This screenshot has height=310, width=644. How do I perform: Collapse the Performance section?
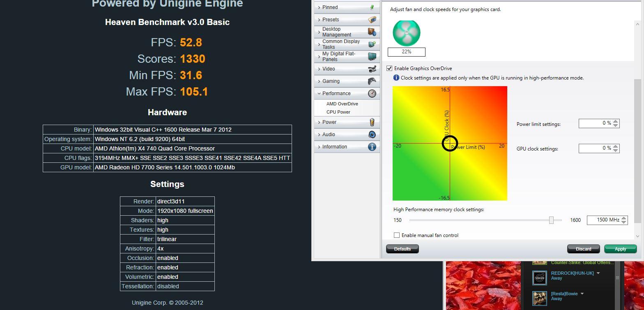pos(319,93)
